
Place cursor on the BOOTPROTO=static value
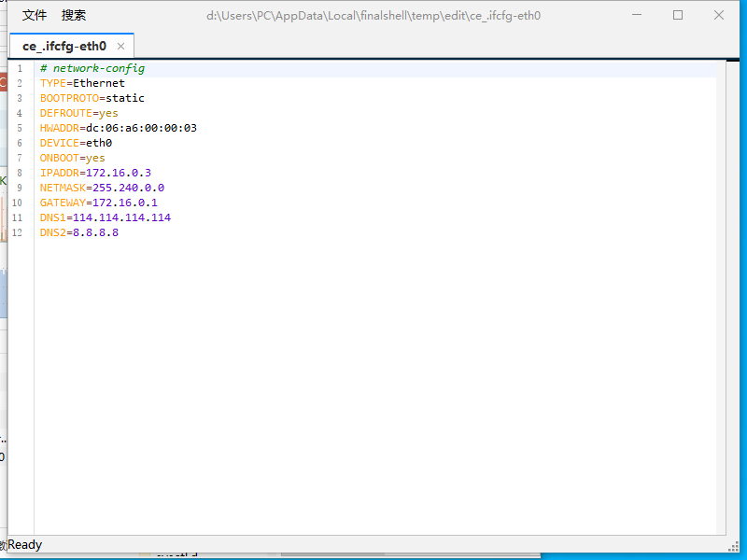pos(125,98)
